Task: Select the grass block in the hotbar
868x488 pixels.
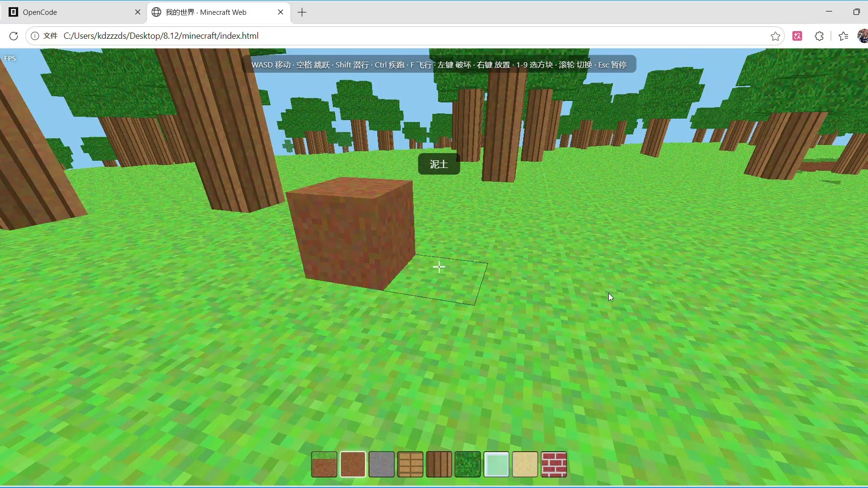Action: tap(324, 464)
